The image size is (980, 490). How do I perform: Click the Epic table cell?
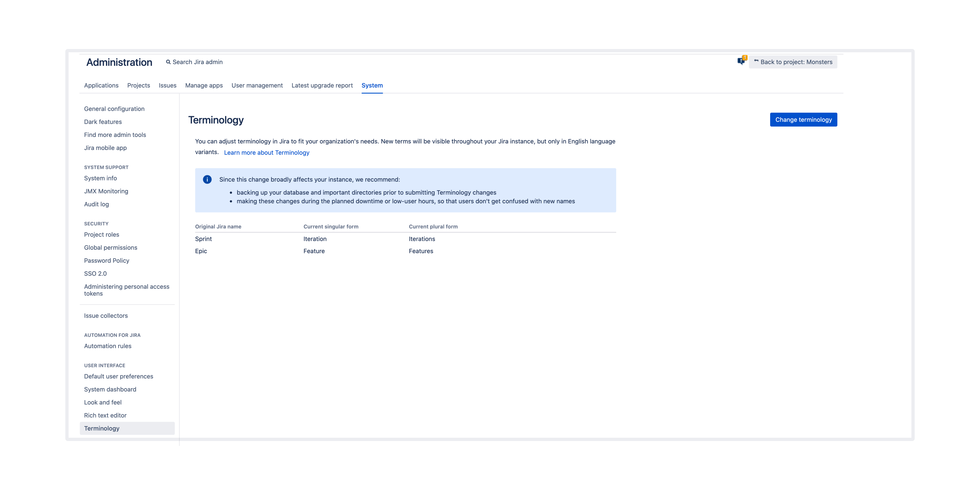pos(201,251)
